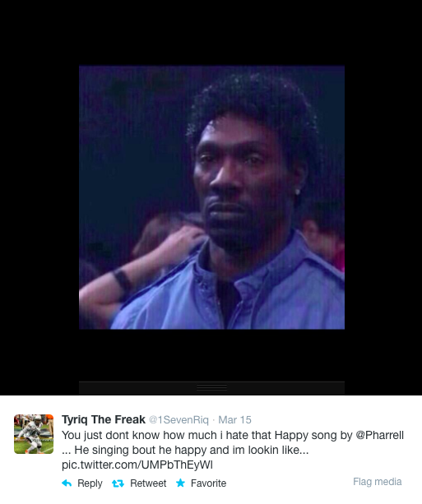This screenshot has height=504, width=422.
Task: Click the white tweet area beside Flag media
Action: (290, 482)
